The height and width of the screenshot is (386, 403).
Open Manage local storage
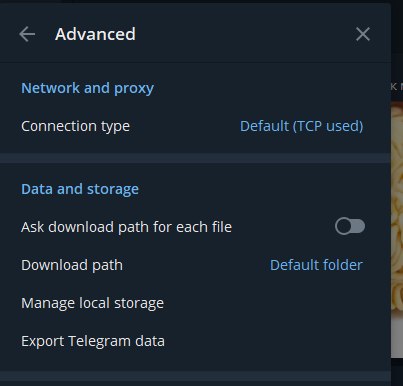(x=195, y=303)
